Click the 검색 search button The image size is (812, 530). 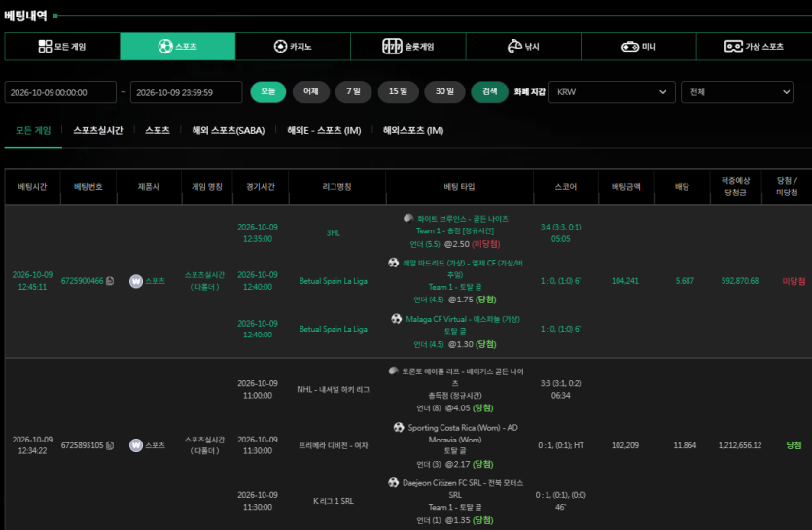click(x=489, y=91)
